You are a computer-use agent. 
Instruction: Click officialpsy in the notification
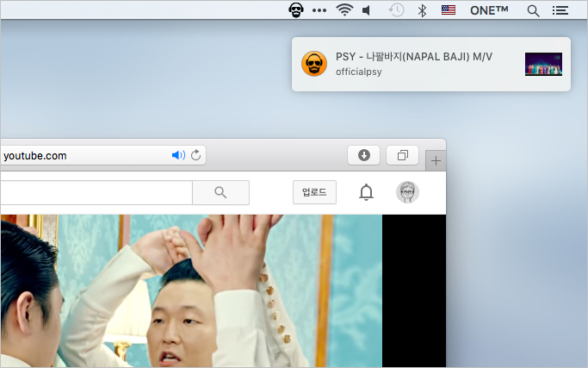(358, 72)
